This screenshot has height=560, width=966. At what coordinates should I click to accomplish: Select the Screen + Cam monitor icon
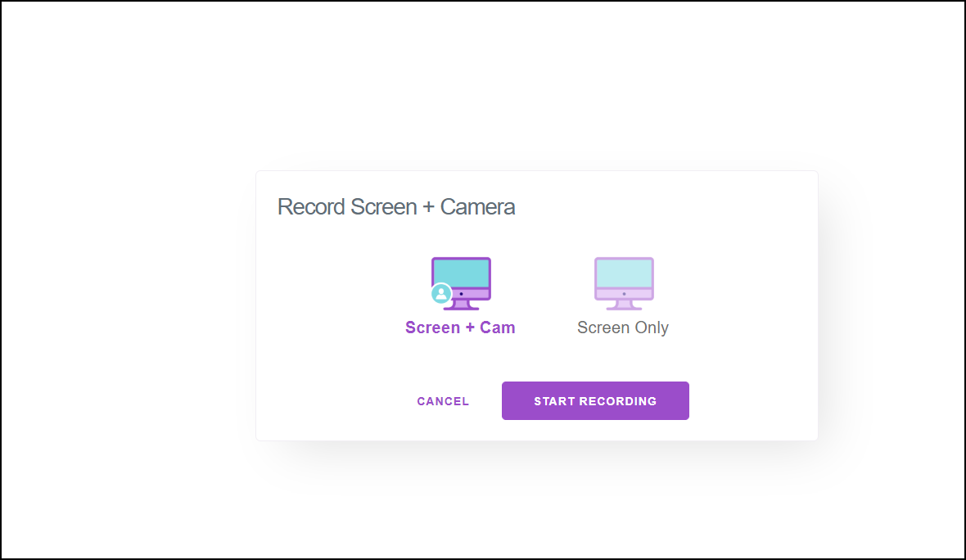(461, 282)
